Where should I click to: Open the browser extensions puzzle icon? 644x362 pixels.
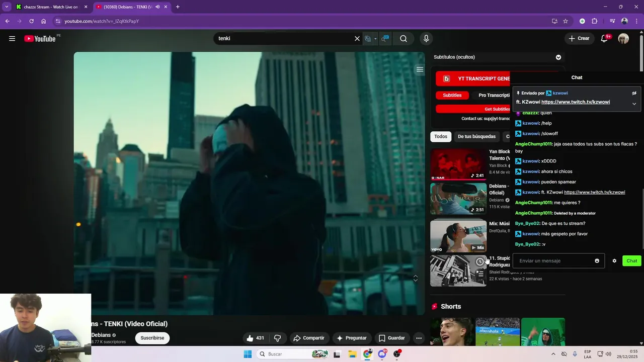[x=594, y=21]
